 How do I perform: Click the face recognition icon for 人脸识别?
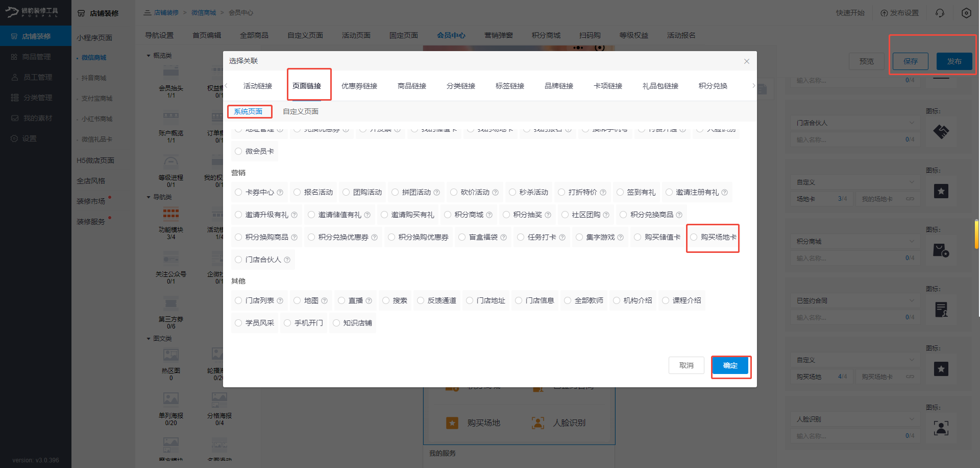pos(941,428)
